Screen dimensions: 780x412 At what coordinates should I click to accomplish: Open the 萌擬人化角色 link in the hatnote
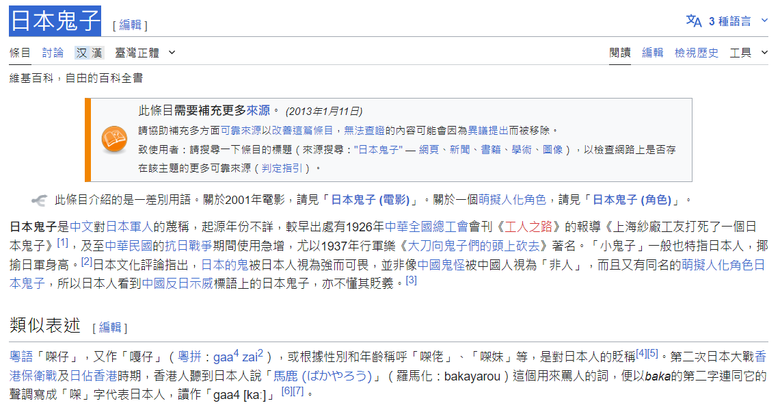(x=512, y=200)
